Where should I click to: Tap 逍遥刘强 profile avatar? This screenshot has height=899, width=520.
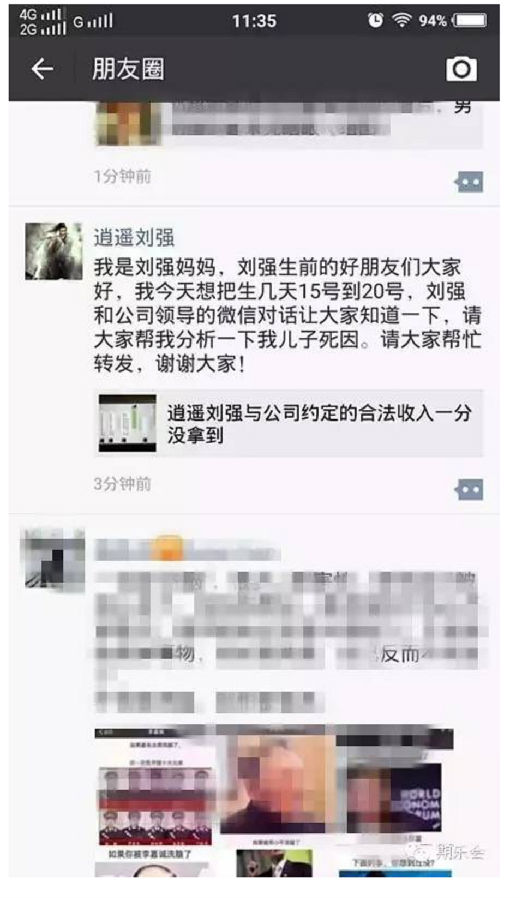(54, 251)
